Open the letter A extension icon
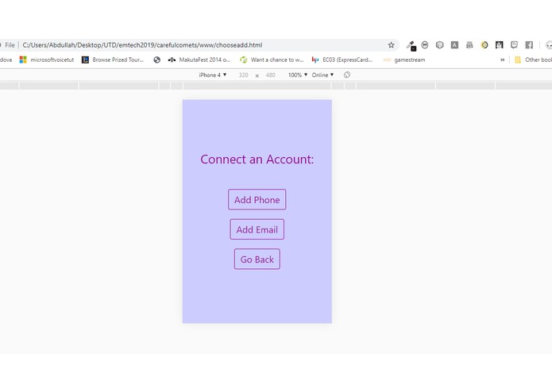The width and height of the screenshot is (552, 392). (454, 44)
